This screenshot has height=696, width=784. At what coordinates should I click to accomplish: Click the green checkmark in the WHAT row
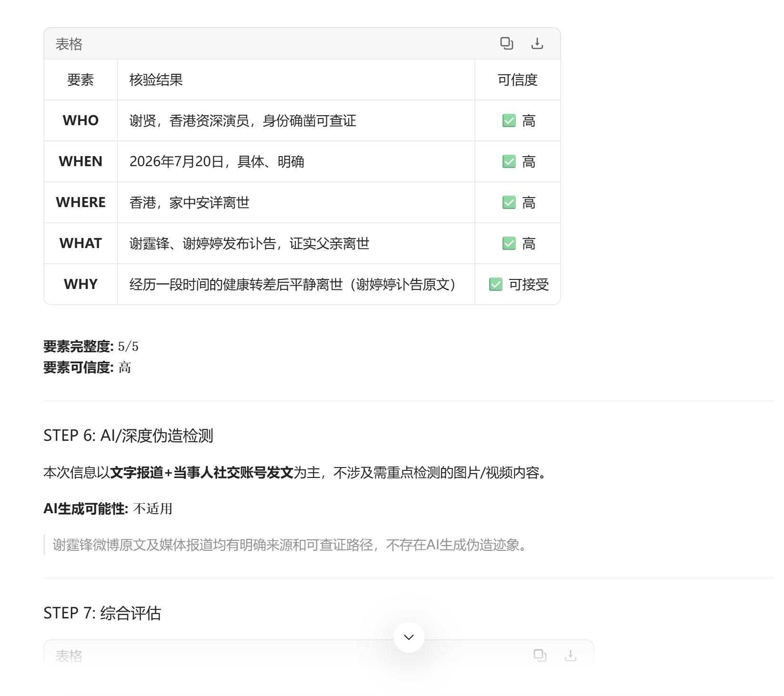tap(509, 243)
